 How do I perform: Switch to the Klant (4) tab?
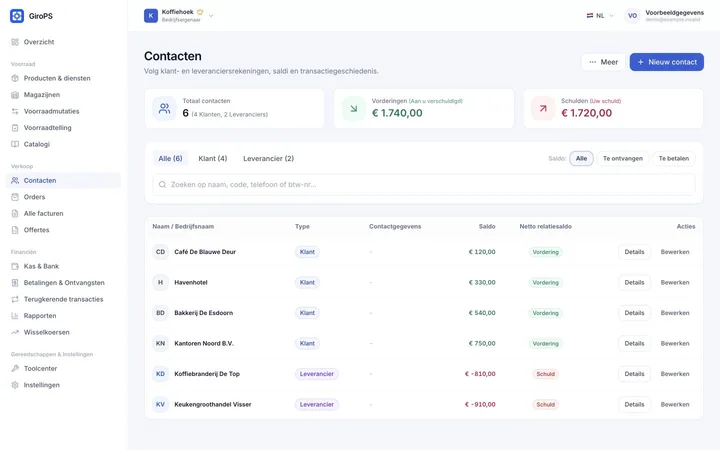[213, 159]
